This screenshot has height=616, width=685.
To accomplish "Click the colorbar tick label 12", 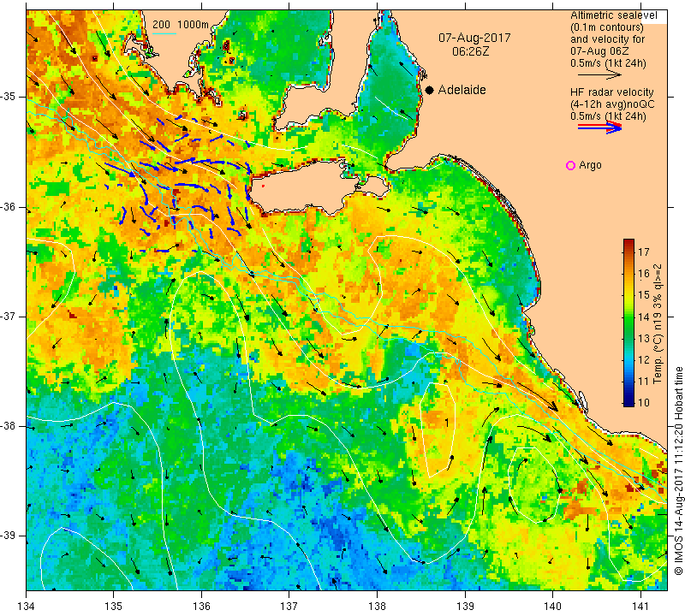I will click(644, 359).
